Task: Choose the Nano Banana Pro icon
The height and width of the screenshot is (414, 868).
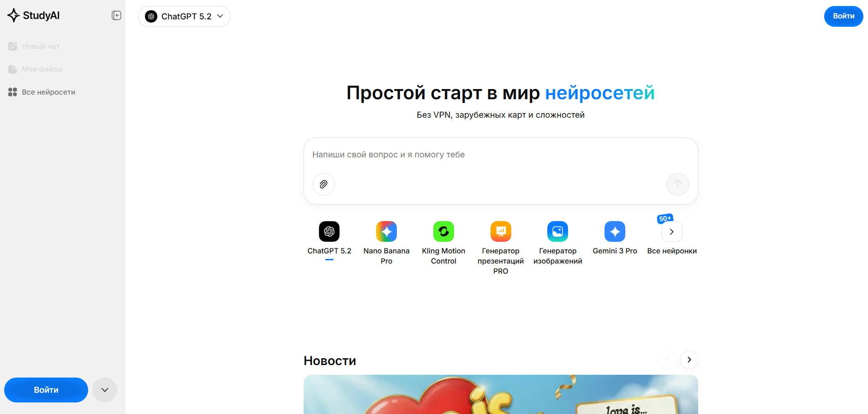Action: (x=386, y=232)
